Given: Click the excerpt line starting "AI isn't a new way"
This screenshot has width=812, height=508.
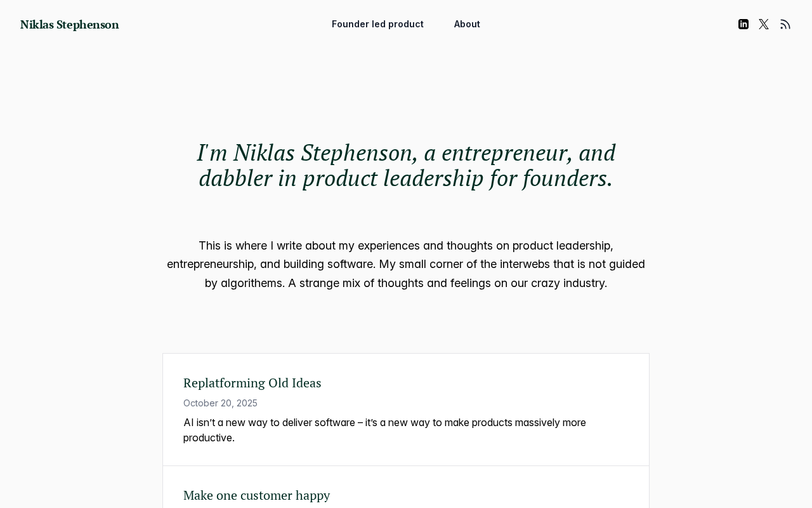Looking at the screenshot, I should (384, 423).
